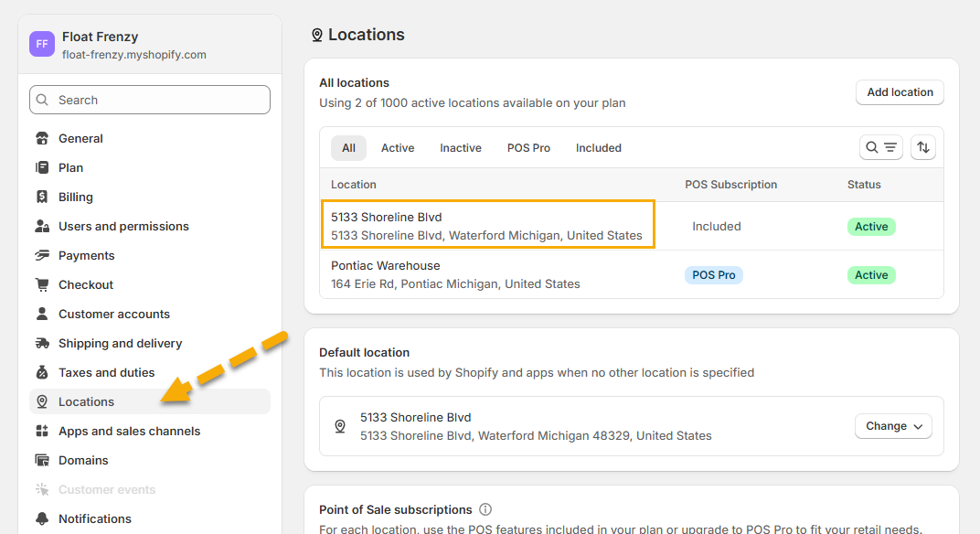
Task: Open the Domains settings page
Action: click(83, 461)
